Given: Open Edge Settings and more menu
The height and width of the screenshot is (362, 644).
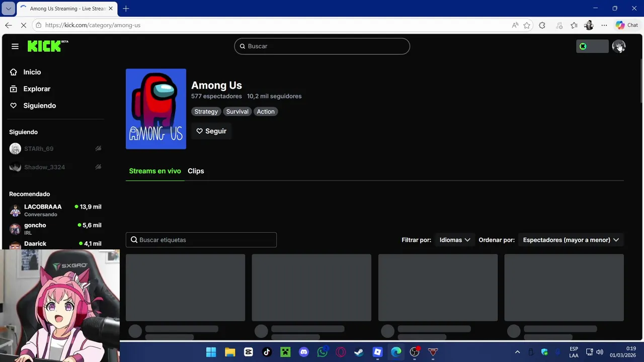Looking at the screenshot, I should (x=604, y=25).
